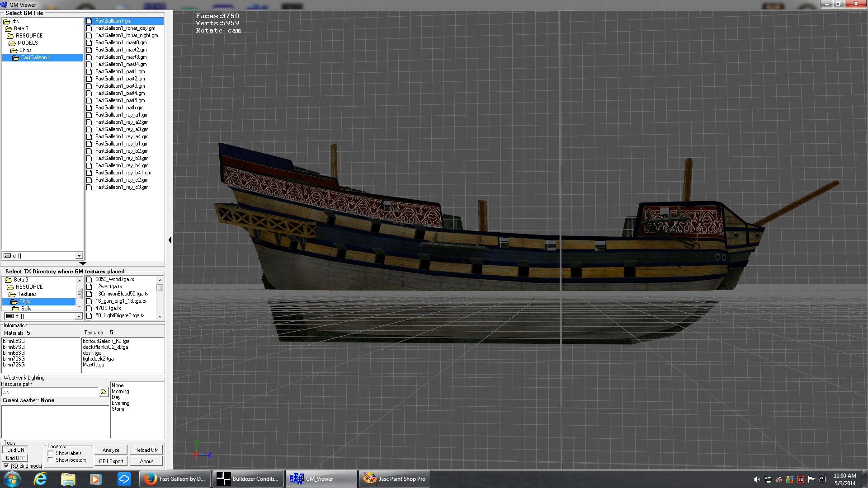
Task: Select fightdeck2.tga in textures list
Action: tap(98, 359)
